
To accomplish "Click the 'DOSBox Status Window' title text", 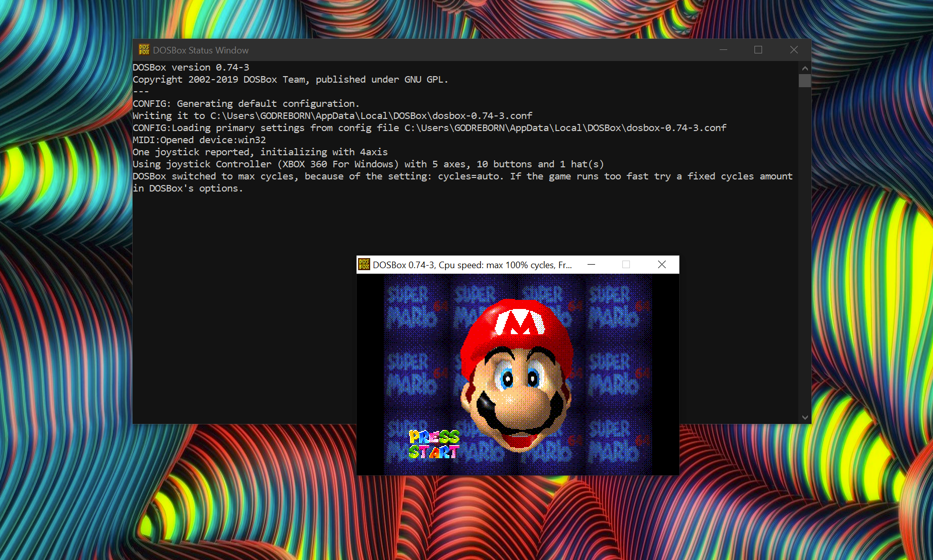I will point(201,50).
